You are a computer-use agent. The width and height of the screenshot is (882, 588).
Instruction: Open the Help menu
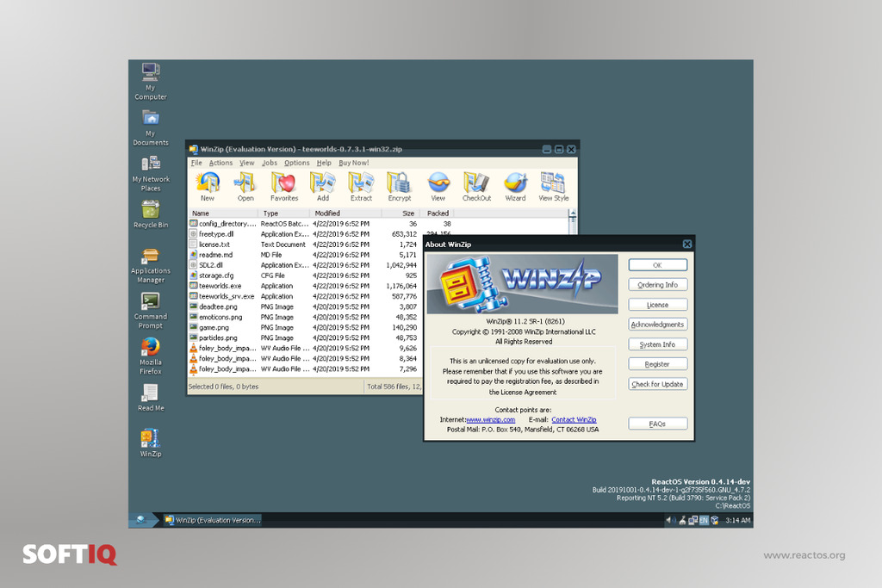[x=324, y=163]
